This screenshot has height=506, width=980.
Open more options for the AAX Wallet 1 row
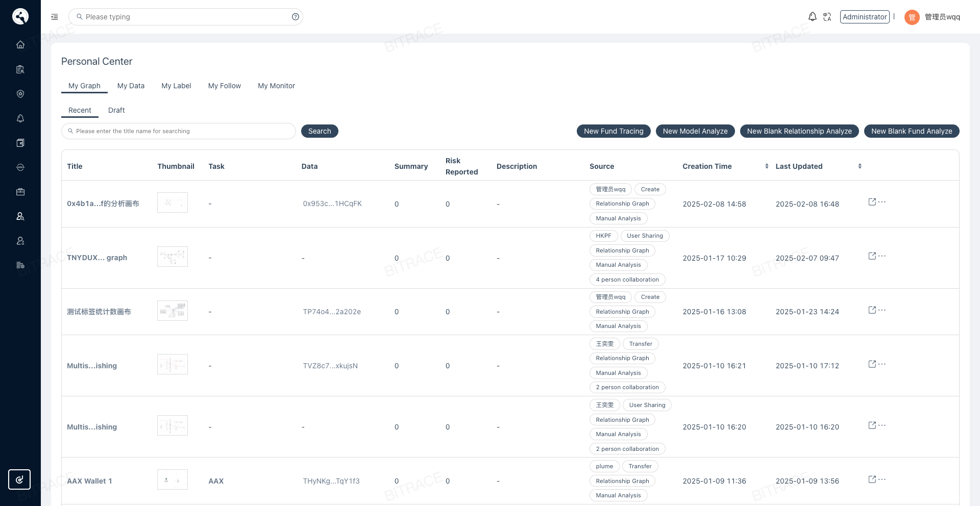(882, 479)
